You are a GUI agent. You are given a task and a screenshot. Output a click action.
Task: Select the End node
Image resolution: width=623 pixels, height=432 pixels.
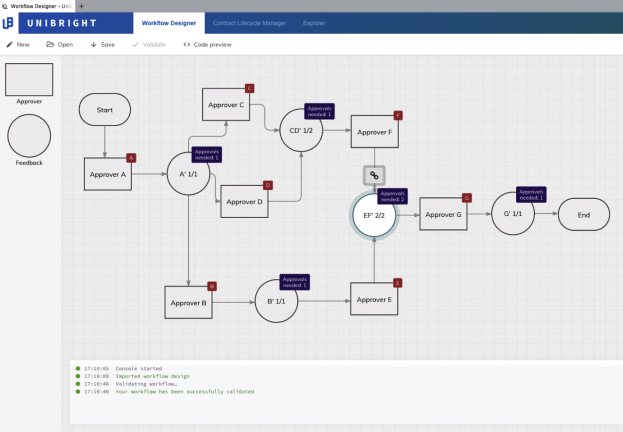(584, 215)
